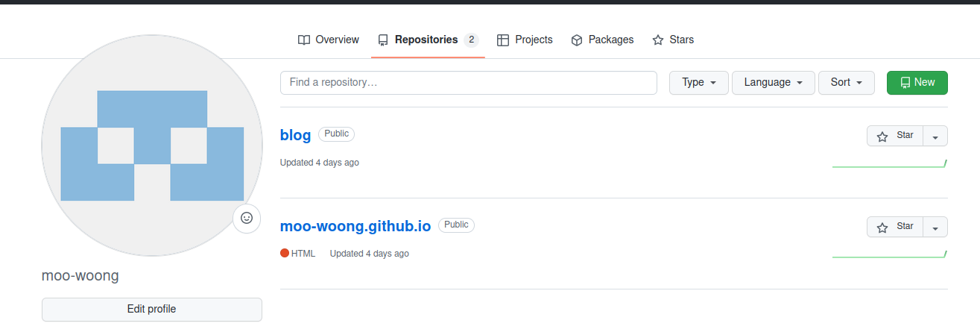Open the Language filter dropdown
980x332 pixels.
[x=774, y=83]
